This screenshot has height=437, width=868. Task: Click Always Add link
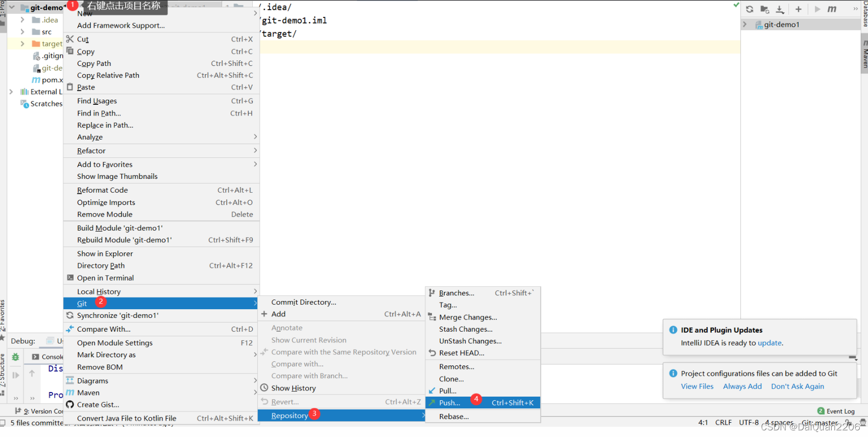pyautogui.click(x=742, y=386)
